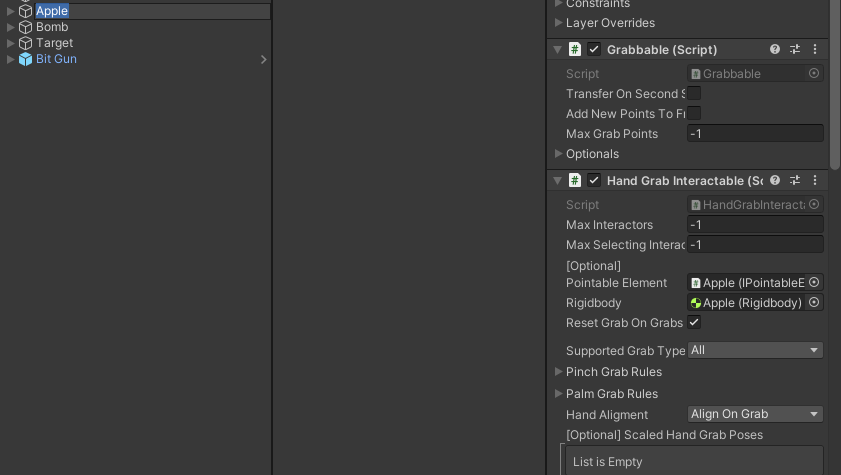Image resolution: width=841 pixels, height=475 pixels.
Task: Open Supported Grab Type dropdown
Action: pos(755,350)
